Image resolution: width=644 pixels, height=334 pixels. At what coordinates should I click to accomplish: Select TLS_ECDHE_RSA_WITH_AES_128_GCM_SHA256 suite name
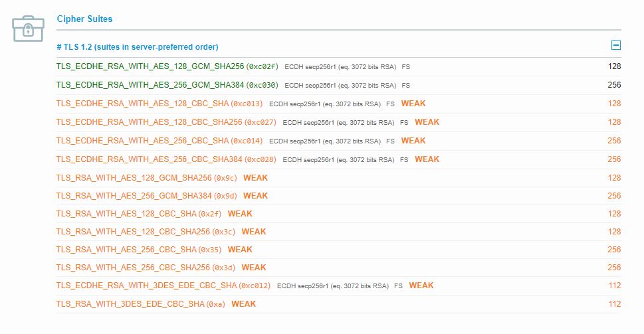150,67
